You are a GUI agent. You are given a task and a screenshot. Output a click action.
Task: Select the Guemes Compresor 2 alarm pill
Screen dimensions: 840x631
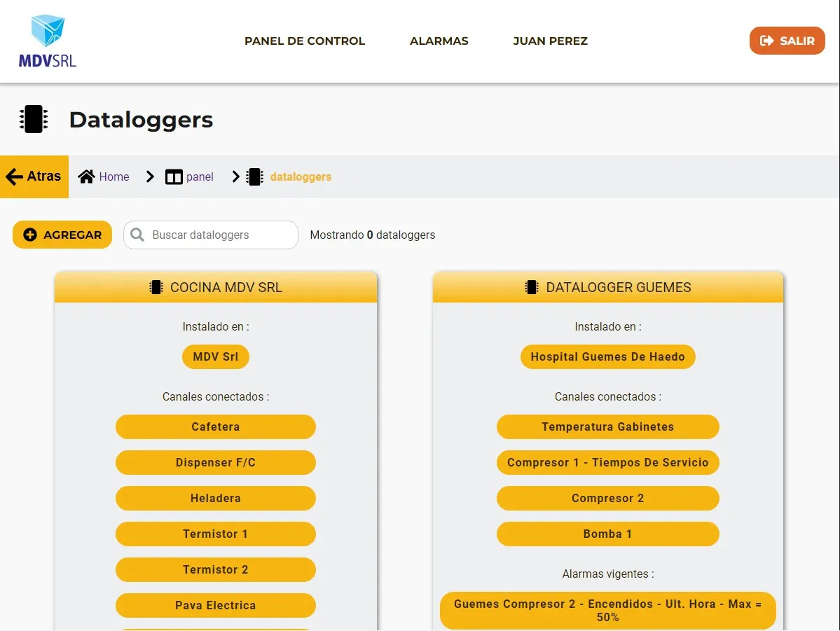607,610
